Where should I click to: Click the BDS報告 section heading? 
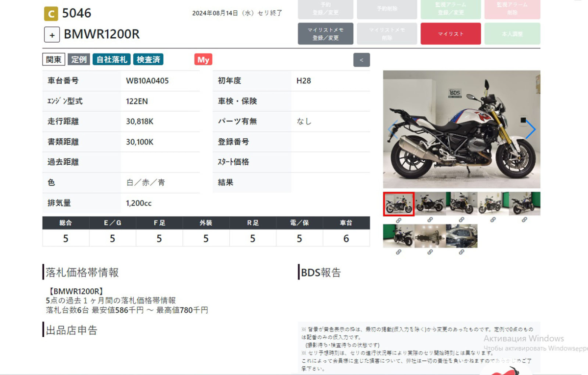321,273
